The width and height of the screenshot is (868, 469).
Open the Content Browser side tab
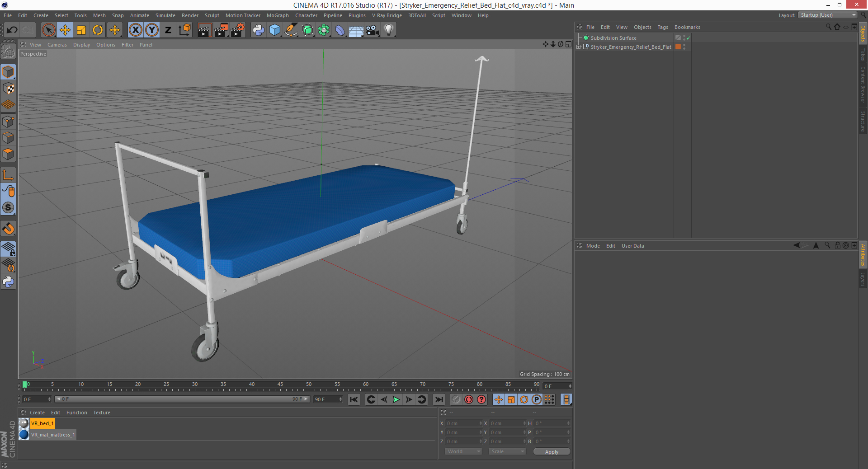click(863, 84)
